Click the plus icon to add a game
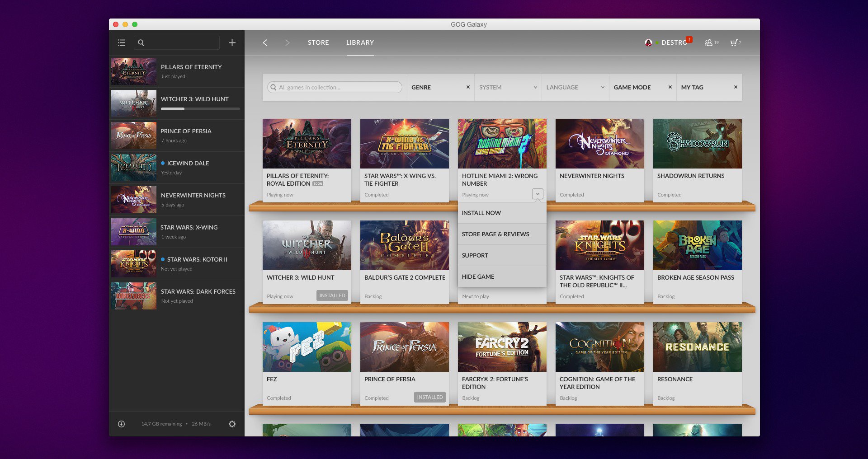The image size is (868, 459). click(232, 42)
